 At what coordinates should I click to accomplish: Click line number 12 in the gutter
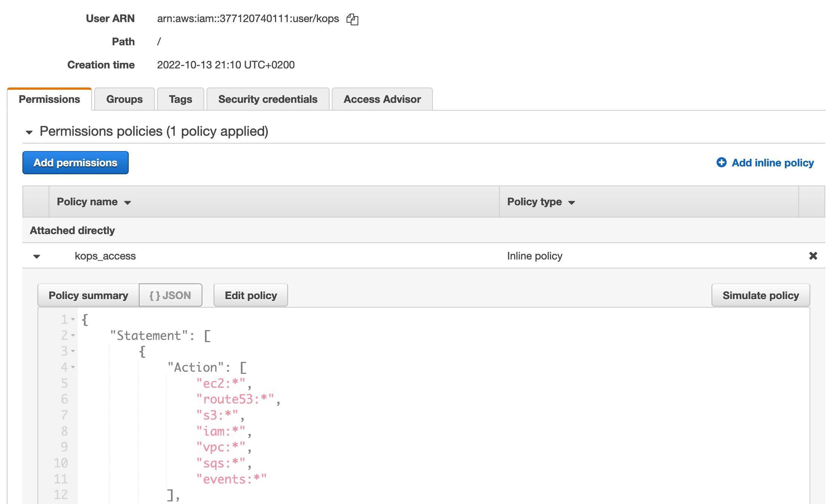point(61,495)
